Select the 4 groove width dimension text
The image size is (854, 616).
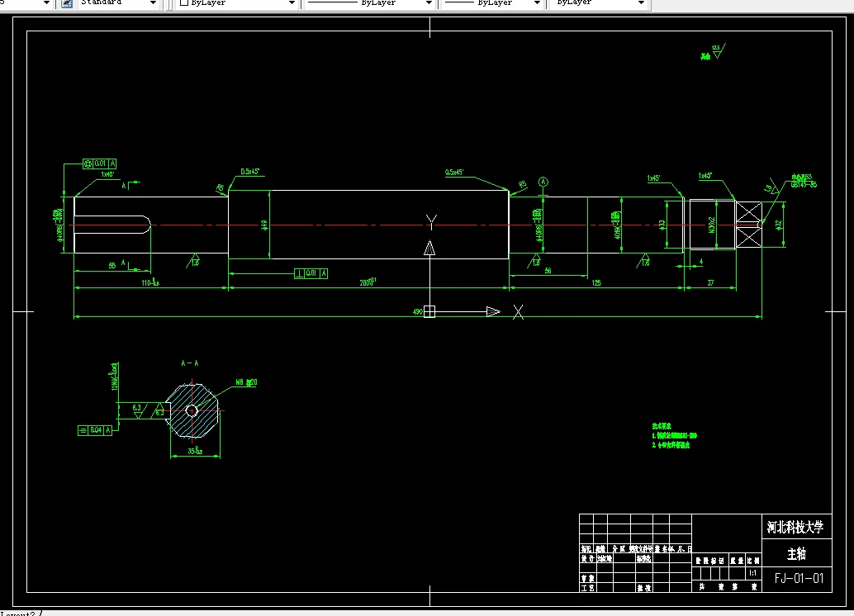(701, 262)
